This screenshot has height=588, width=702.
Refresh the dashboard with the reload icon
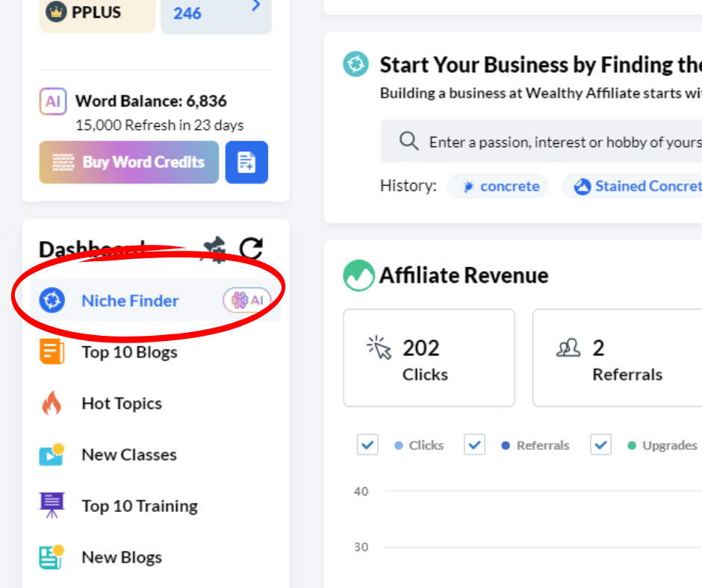pyautogui.click(x=251, y=248)
